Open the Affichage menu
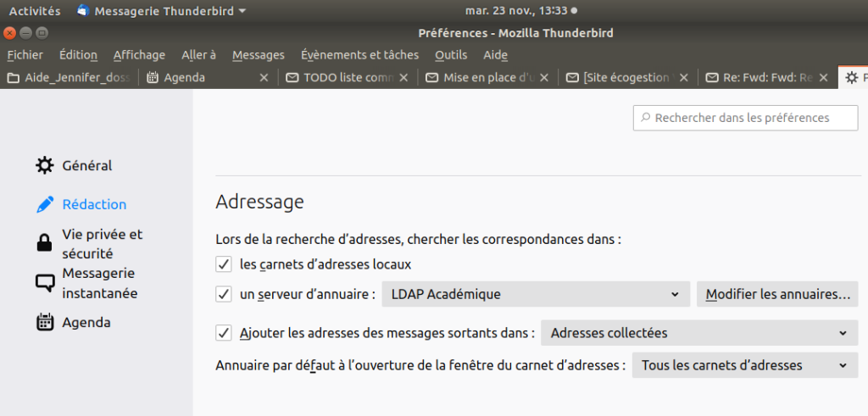This screenshot has width=868, height=416. [139, 55]
